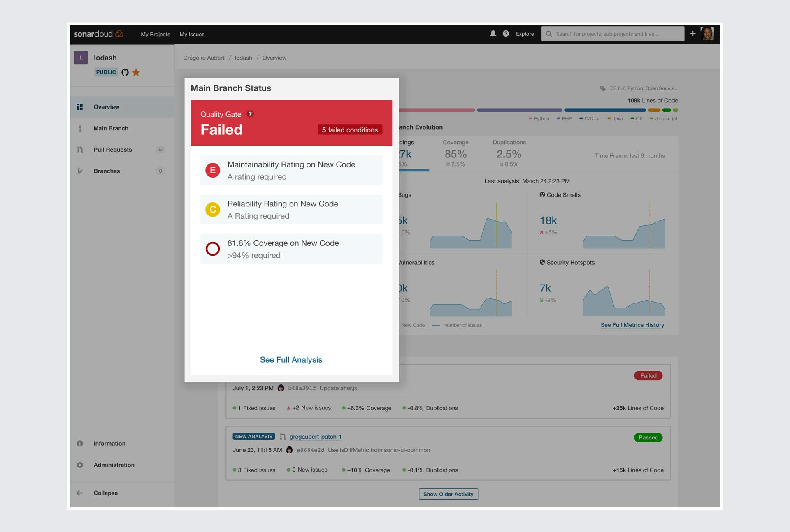Click commit author avatar for a6684e2d

point(290,450)
